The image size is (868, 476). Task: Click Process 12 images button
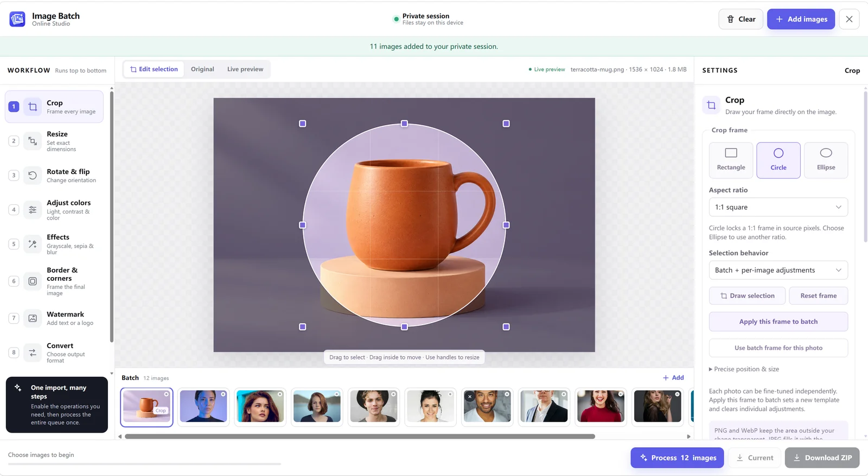(677, 458)
